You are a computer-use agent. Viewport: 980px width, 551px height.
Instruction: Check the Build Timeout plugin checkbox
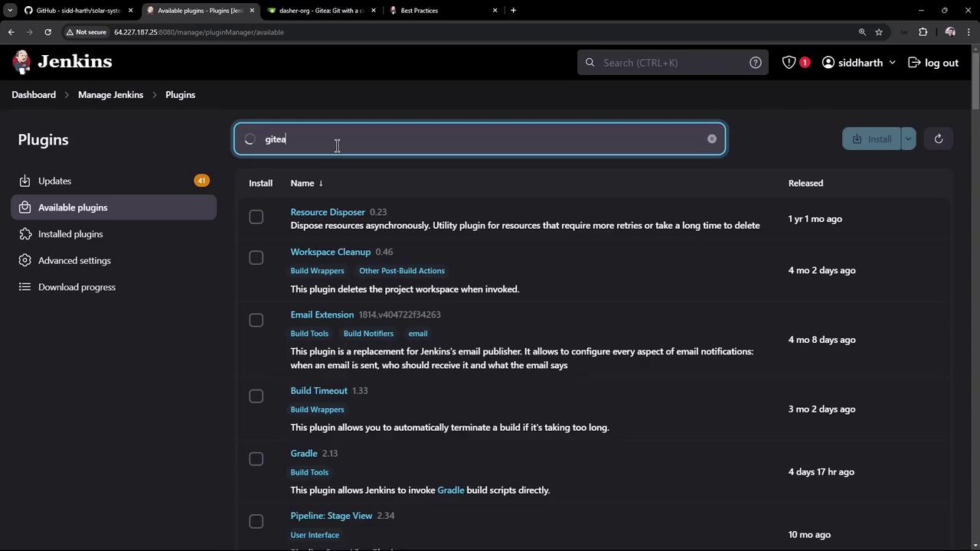click(x=256, y=396)
